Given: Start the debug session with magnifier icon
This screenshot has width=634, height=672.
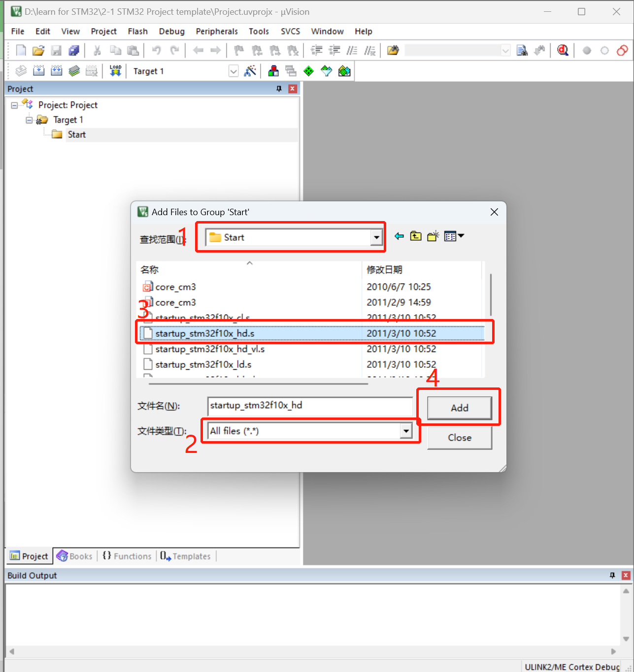Looking at the screenshot, I should coord(563,50).
